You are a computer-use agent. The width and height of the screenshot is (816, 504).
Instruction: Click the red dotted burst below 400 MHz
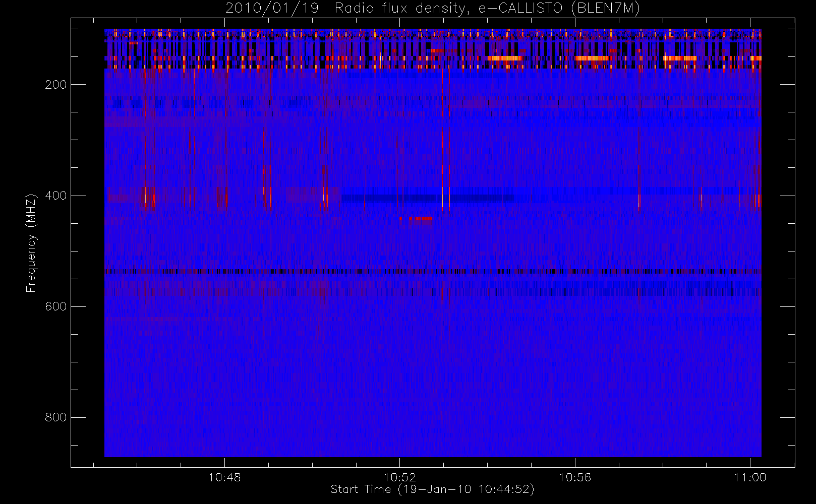pyautogui.click(x=416, y=219)
